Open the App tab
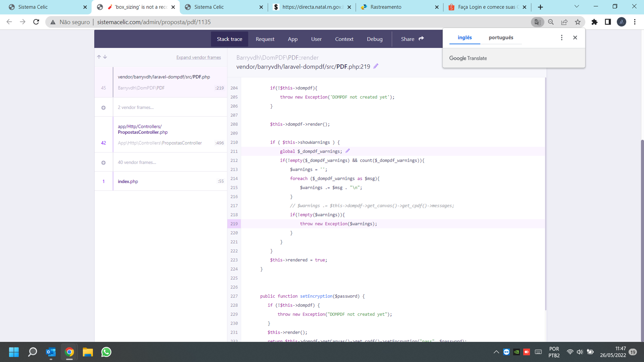Viewport: 644px width, 362px height. pos(292,39)
